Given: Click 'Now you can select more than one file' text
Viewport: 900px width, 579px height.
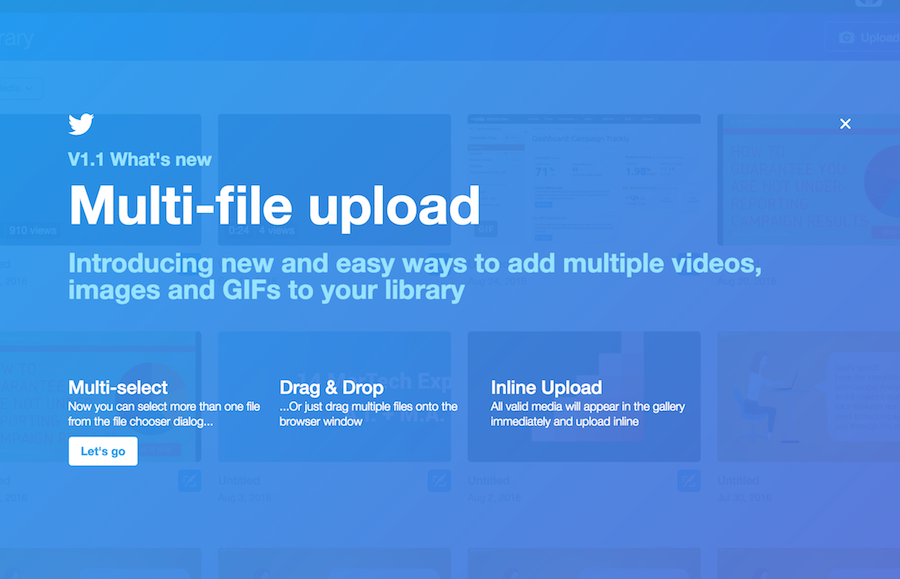Looking at the screenshot, I should 164,414.
